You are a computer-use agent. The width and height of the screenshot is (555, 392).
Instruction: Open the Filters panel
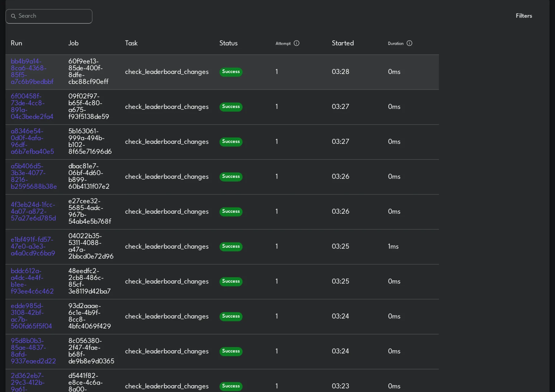(x=524, y=16)
